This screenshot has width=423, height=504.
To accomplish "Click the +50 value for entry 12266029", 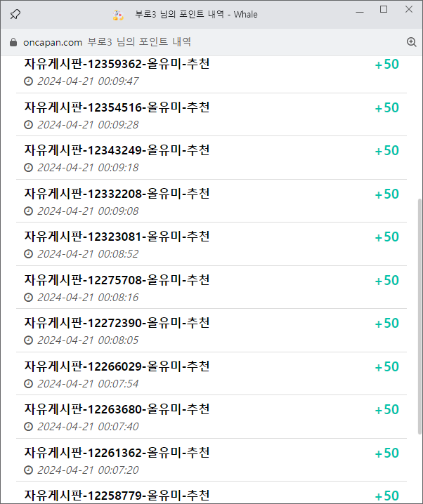I will pos(386,366).
